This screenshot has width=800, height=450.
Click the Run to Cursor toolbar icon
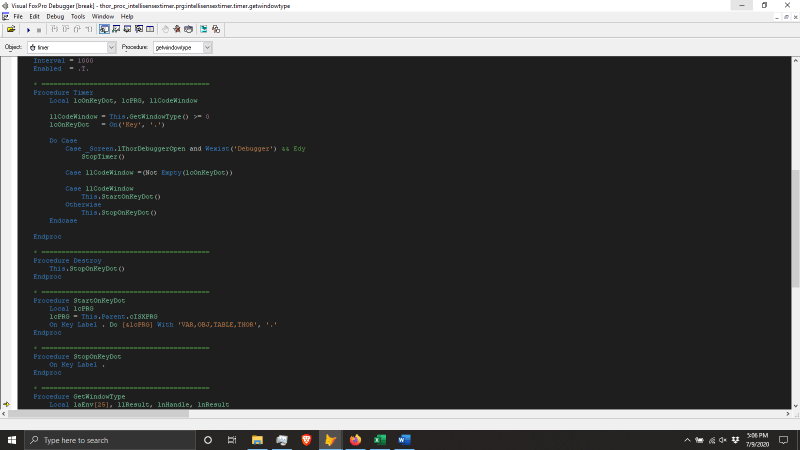(89, 30)
